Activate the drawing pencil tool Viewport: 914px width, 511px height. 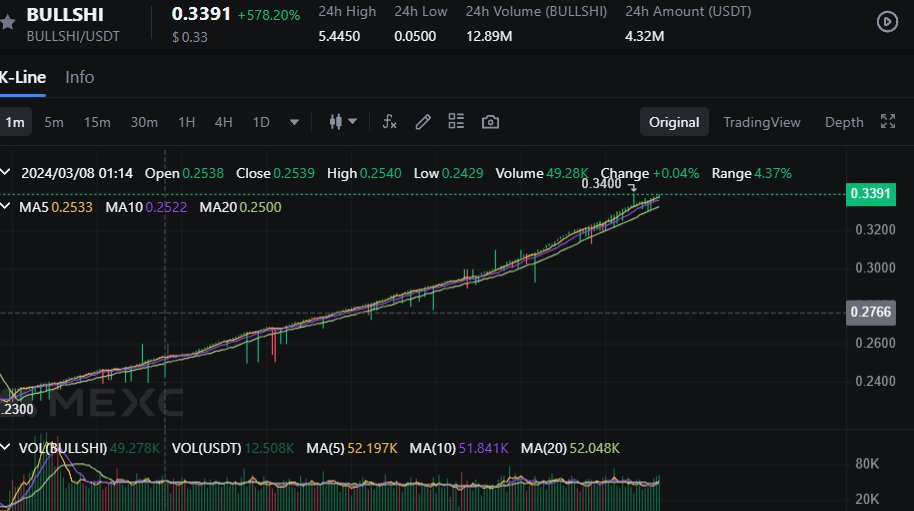(x=423, y=122)
